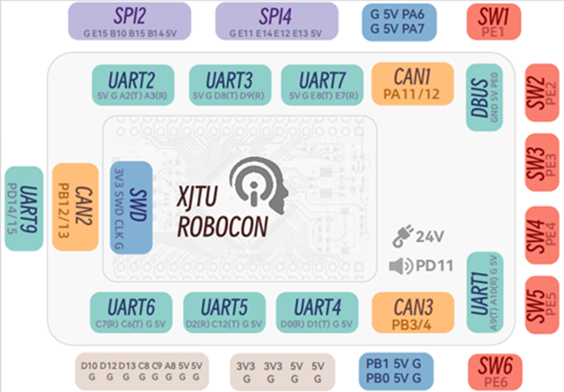Click the SW3 PE3 switch block

coord(541,163)
